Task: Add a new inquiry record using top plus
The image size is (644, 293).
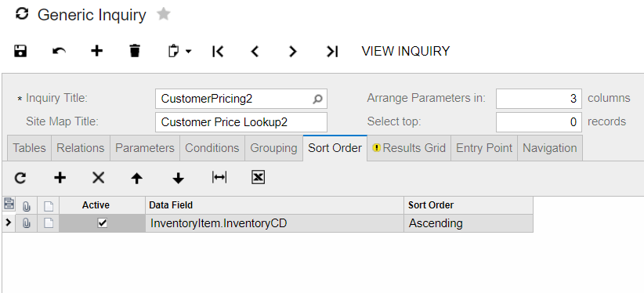Action: click(x=96, y=51)
